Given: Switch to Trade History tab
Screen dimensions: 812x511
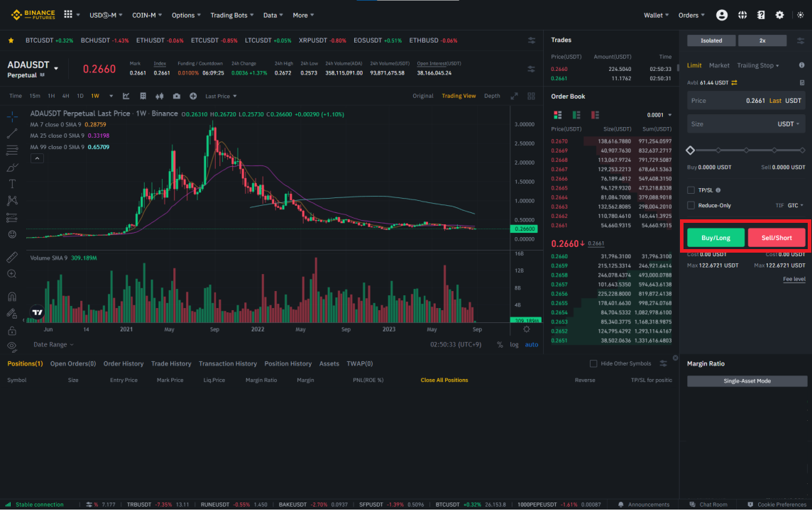Looking at the screenshot, I should [171, 363].
